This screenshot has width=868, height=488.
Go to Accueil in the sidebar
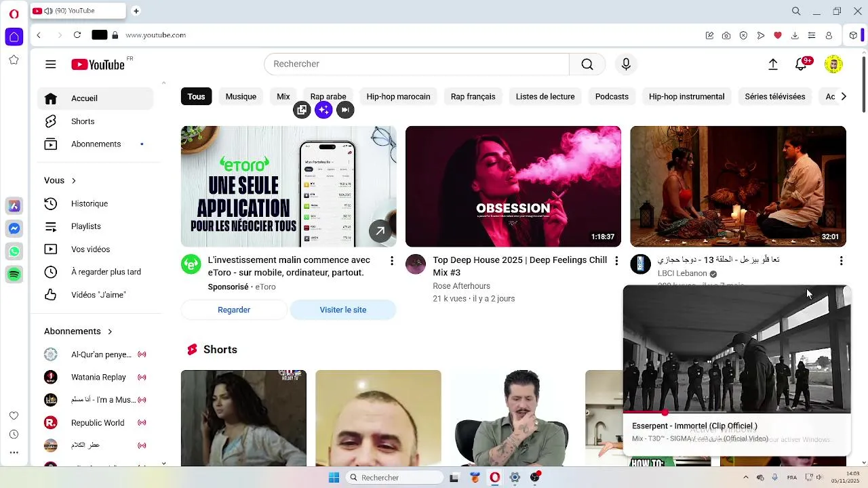[95, 98]
